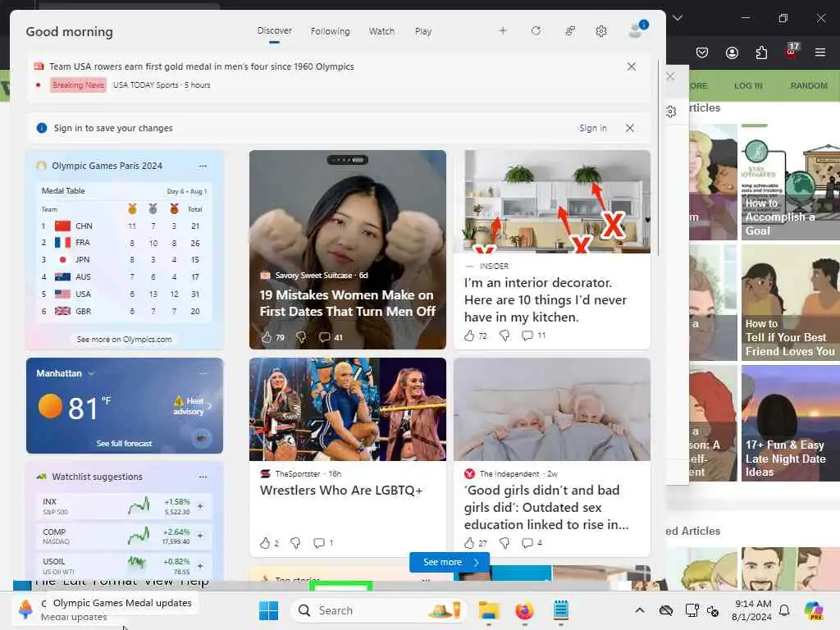Screen dimensions: 840x630
Task: Open Firefox extensions puzzle icon
Action: point(761,52)
